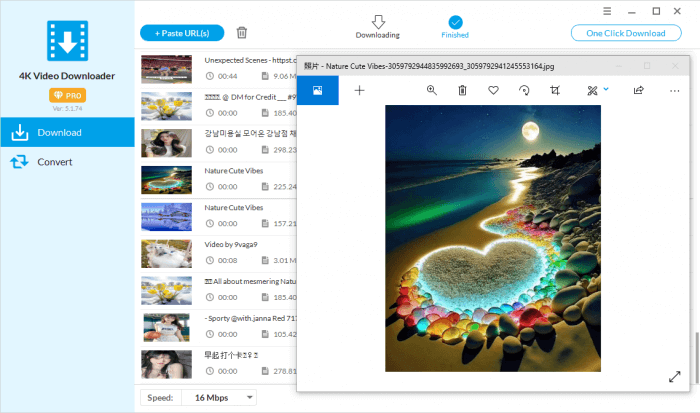Favorite the photo with the heart icon
Viewport: 700px width, 413px height.
tap(493, 90)
